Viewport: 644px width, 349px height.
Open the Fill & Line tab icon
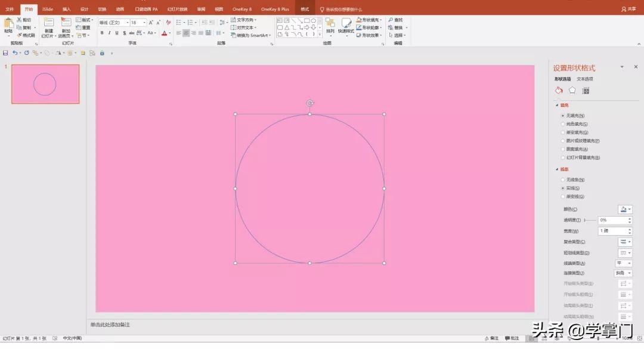(x=559, y=91)
